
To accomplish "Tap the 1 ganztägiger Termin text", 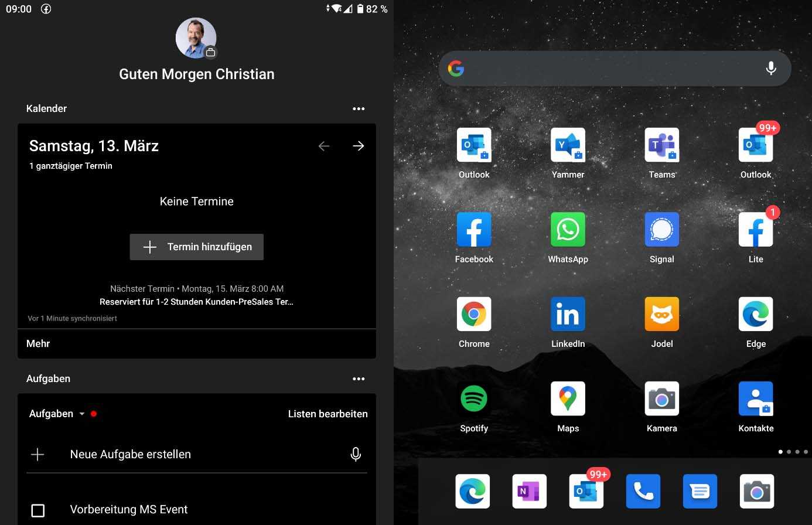I will tap(71, 166).
